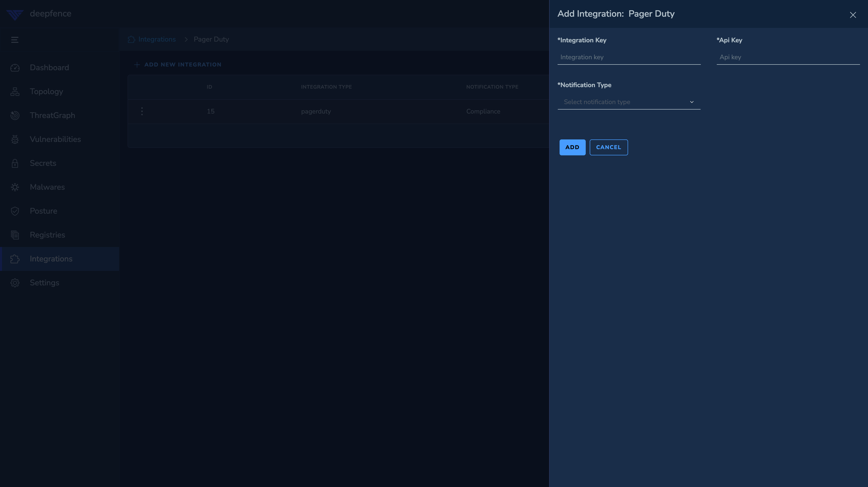This screenshot has width=868, height=487.
Task: Click the Malwares virus icon
Action: click(x=15, y=187)
